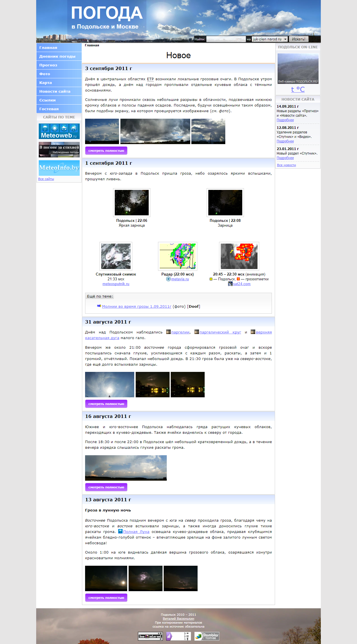Viewport: 357px width, 644px height.
Task: Open the lightning-strike animation thumbnail
Action: click(239, 256)
